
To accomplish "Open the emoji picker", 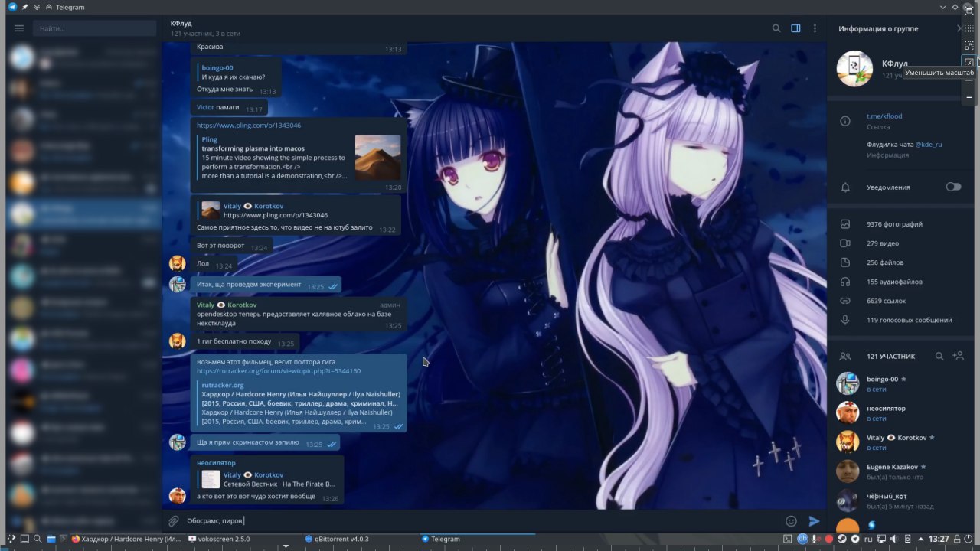I will point(791,521).
